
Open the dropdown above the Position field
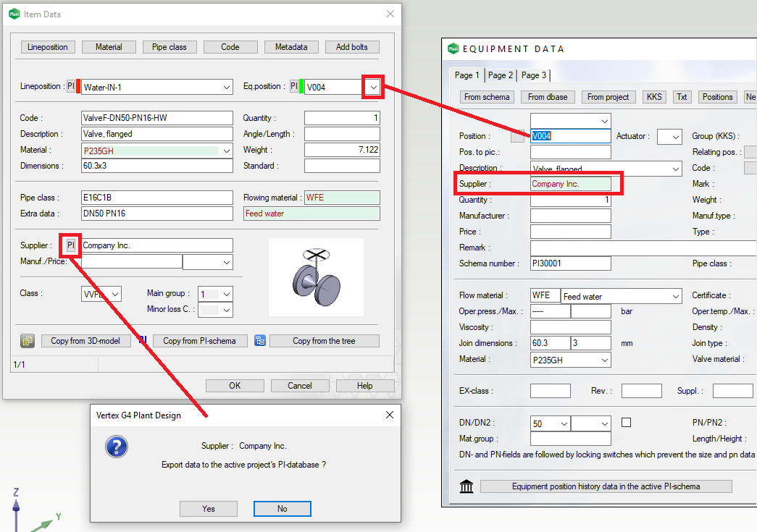(604, 121)
